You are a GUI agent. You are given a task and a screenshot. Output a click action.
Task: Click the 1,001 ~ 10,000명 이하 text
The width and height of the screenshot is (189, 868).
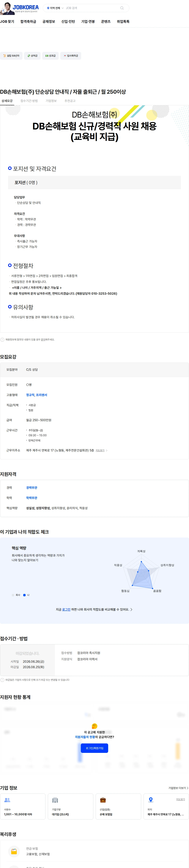18,814
